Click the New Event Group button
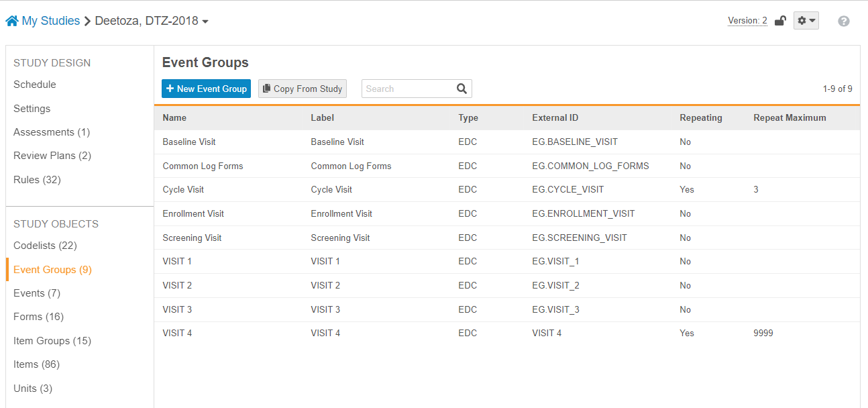Viewport: 868px width, 408px height. tap(206, 89)
